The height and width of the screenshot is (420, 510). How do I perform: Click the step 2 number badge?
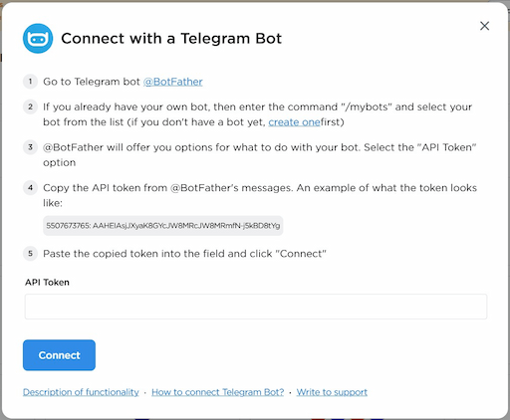click(30, 106)
